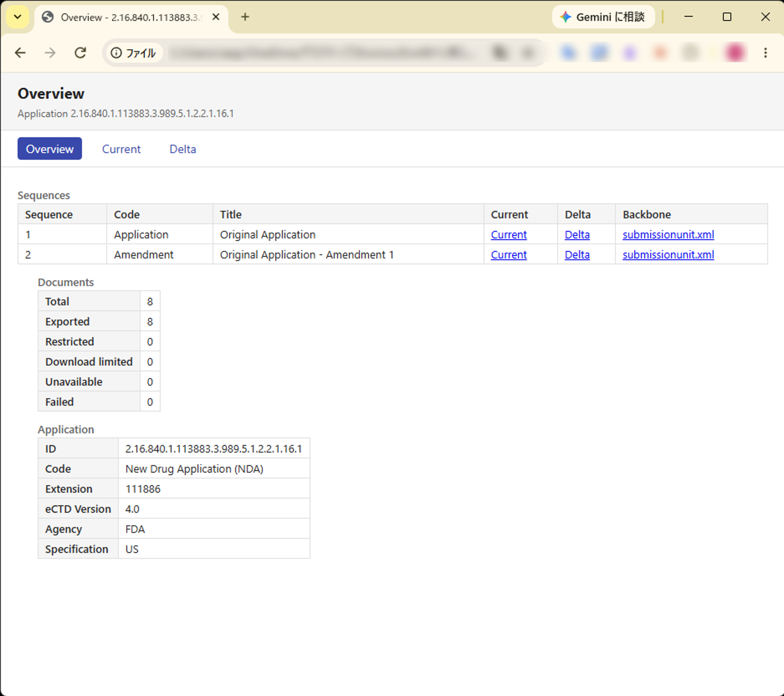Minimize the browser window
784x696 pixels.
point(688,17)
